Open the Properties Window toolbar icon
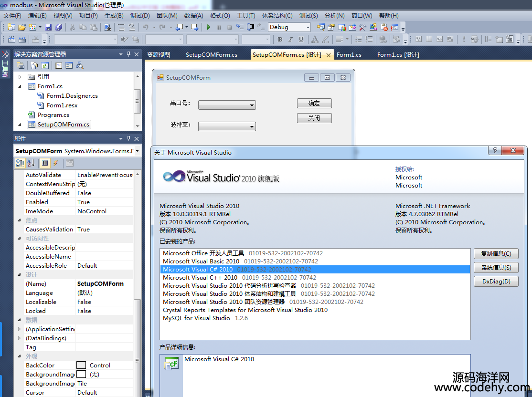532x397 pixels. 331,27
